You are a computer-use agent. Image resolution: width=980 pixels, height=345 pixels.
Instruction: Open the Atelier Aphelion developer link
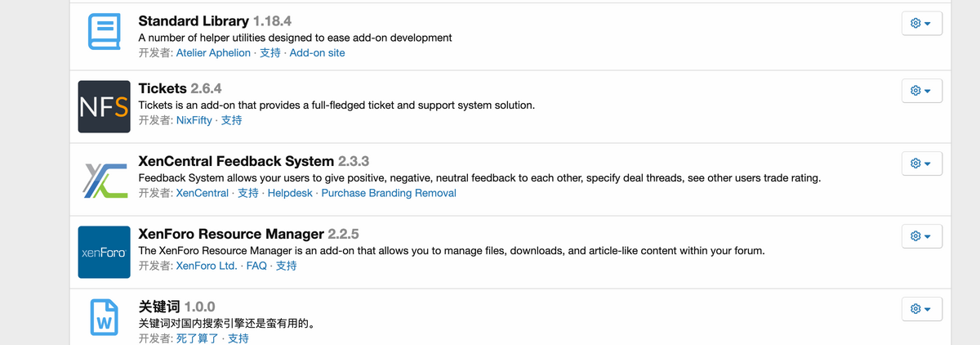pos(213,52)
